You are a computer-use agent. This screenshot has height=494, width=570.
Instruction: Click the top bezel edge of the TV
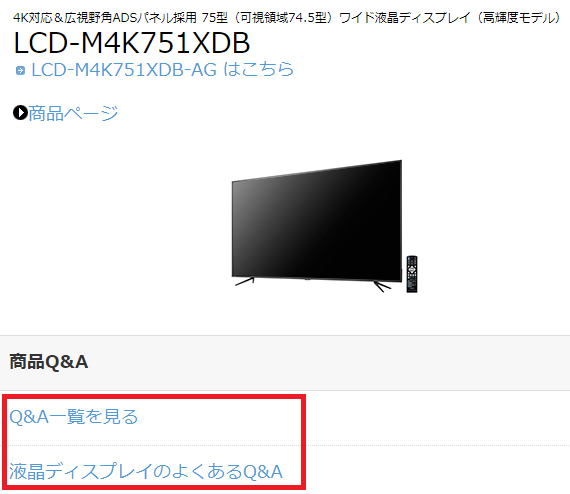pyautogui.click(x=317, y=171)
